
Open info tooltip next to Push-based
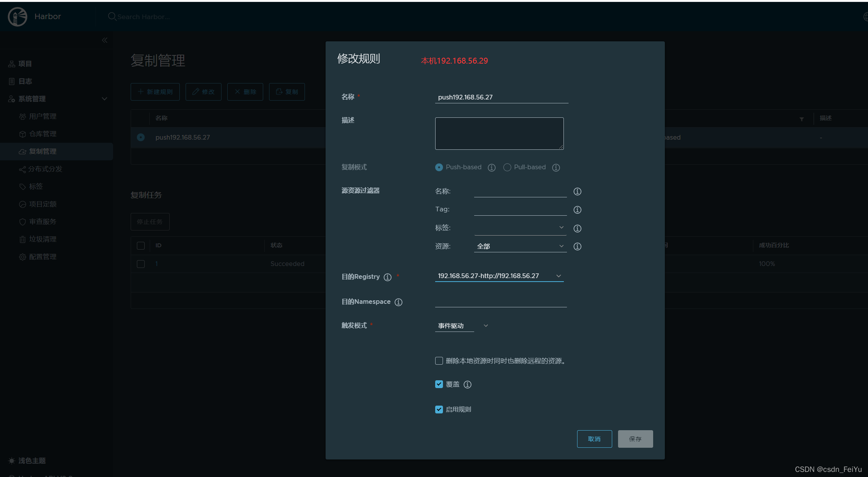click(492, 167)
